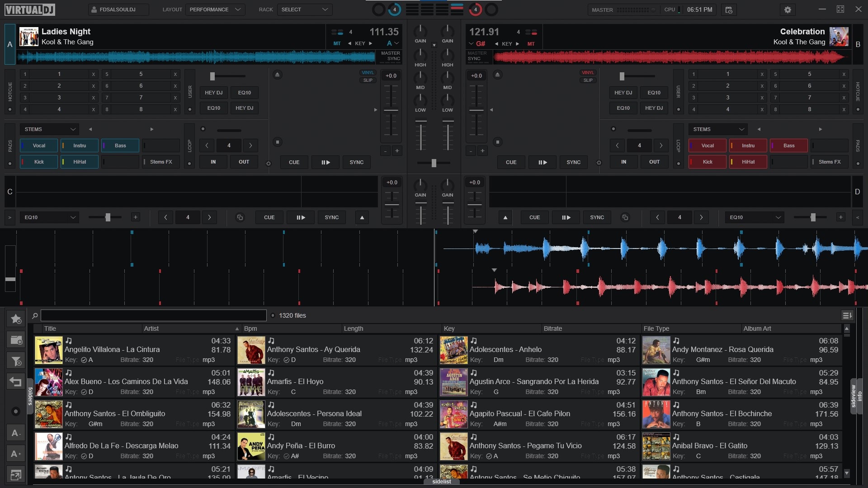Image resolution: width=868 pixels, height=488 pixels.
Task: Set loop IN on deck A
Action: (x=213, y=162)
